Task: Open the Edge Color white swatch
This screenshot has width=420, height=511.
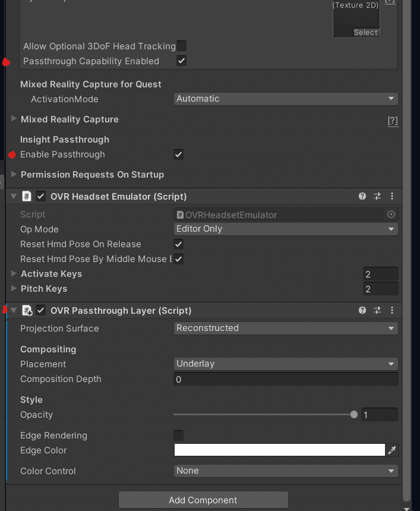Action: [280, 450]
